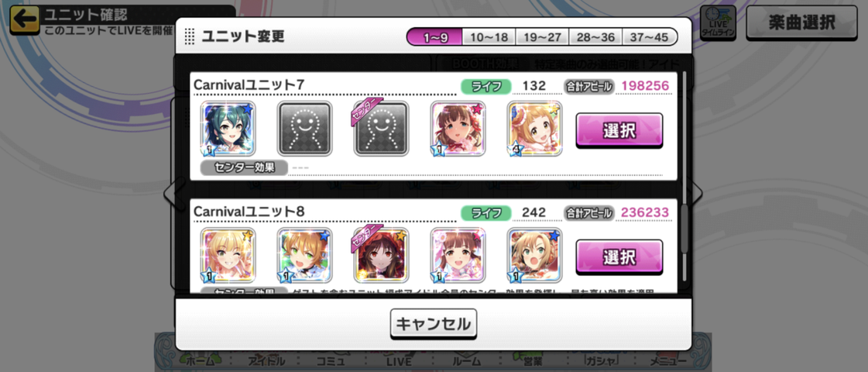Show units 28〜36 tab
Screen dimensions: 868x372
coord(596,37)
